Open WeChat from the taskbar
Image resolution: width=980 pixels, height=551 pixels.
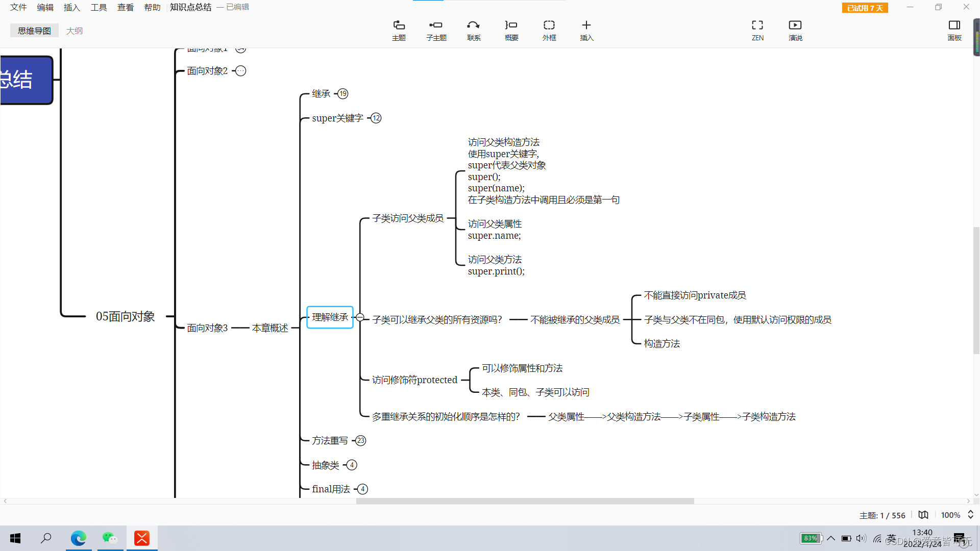pos(110,538)
